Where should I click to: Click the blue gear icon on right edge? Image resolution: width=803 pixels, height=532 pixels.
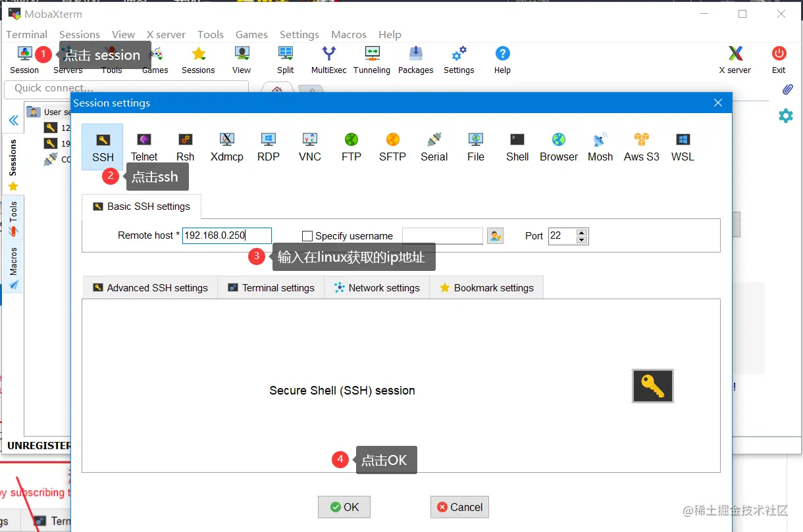[786, 116]
